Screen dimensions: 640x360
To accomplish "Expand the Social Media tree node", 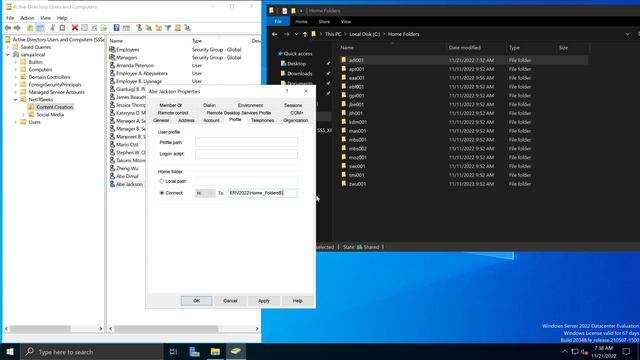I will [24, 115].
